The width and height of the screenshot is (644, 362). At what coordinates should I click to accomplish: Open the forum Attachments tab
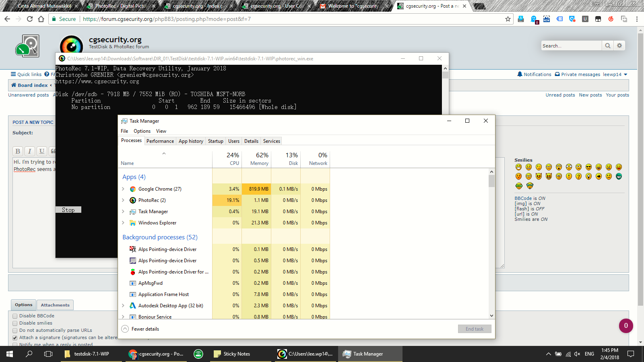click(55, 305)
